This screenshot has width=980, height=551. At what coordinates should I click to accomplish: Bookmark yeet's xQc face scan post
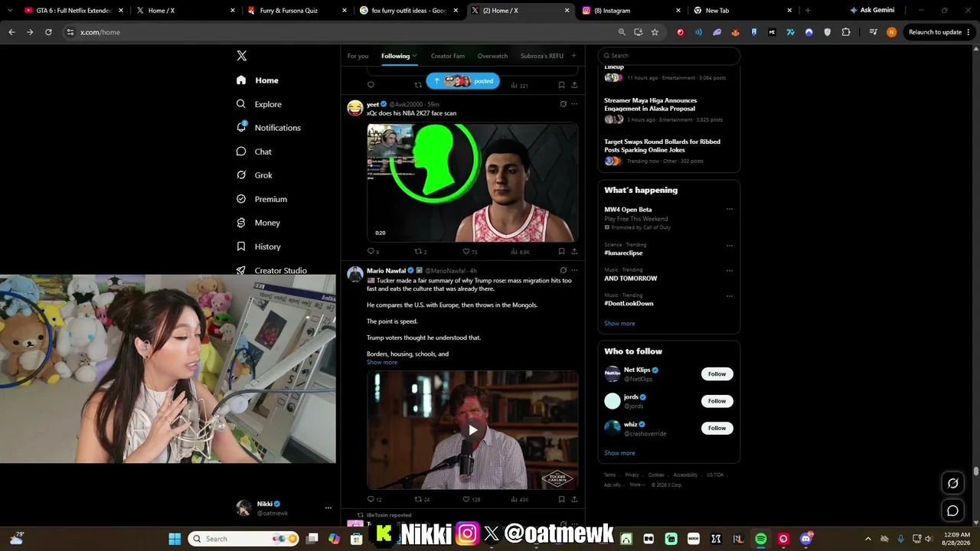[x=561, y=251]
